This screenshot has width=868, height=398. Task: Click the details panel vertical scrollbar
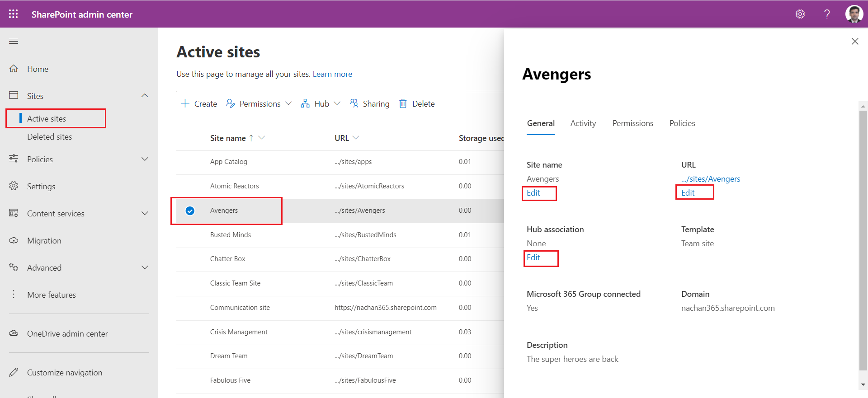coord(863,239)
